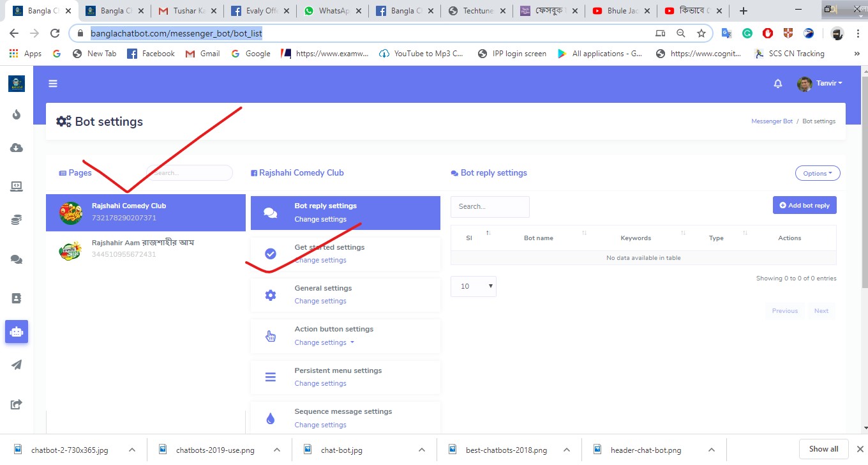Click the checkmark icon beside Get started settings

(x=271, y=254)
